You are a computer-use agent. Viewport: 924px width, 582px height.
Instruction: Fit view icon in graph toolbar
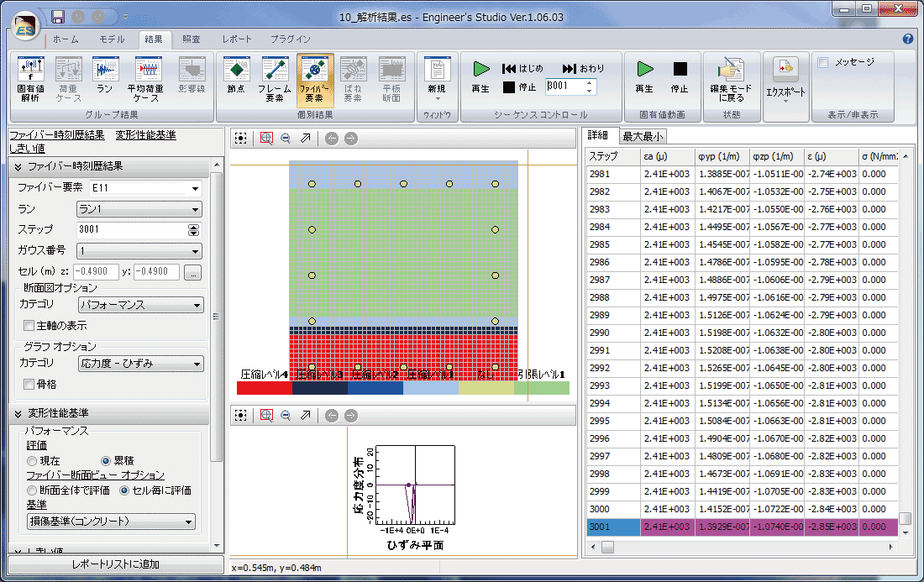click(240, 416)
